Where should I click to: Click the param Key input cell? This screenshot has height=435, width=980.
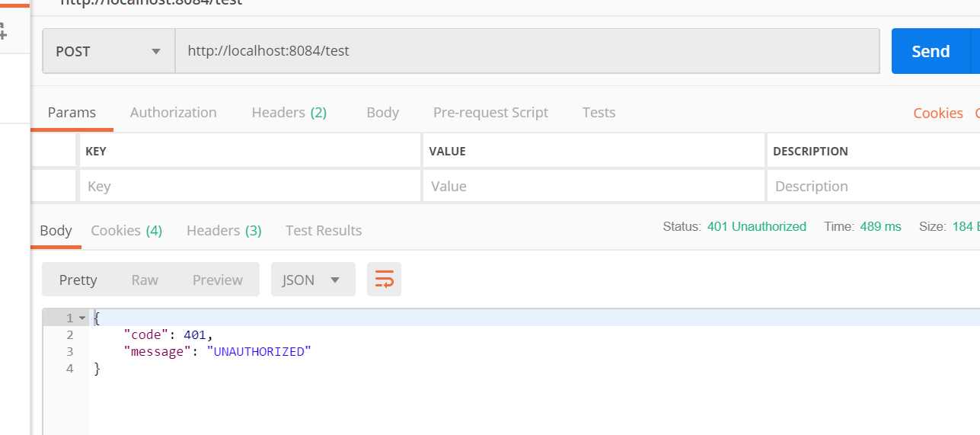coord(250,186)
